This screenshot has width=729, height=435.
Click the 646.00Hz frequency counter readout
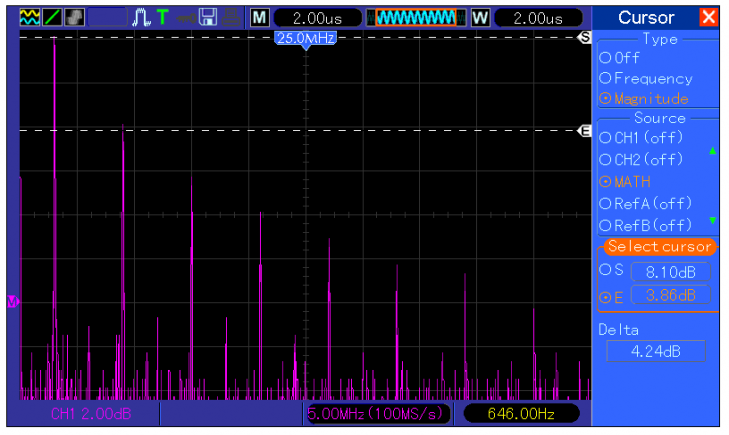point(519,413)
